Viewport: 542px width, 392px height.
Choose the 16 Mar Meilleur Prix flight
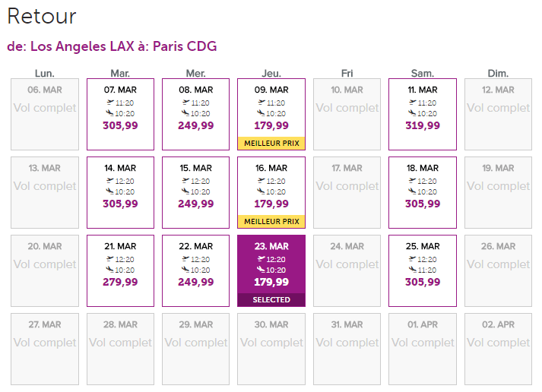click(271, 191)
